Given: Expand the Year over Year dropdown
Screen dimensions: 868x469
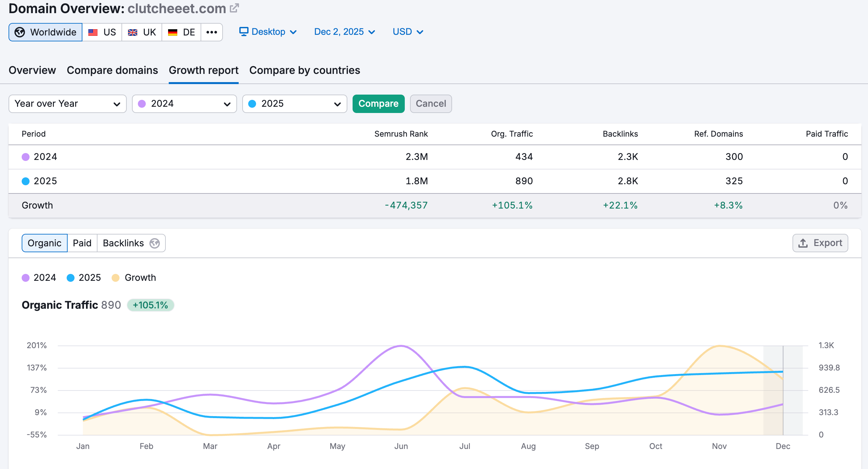Looking at the screenshot, I should pos(67,103).
